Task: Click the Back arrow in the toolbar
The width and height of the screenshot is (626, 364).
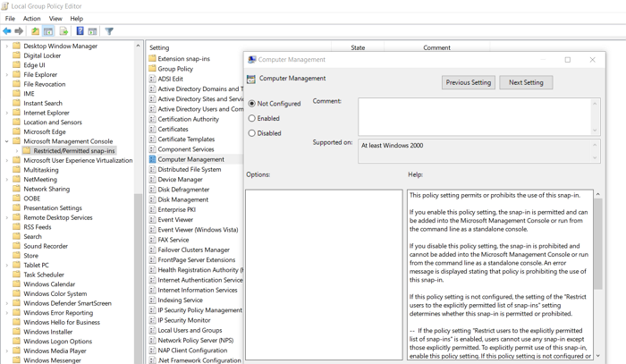Action: pyautogui.click(x=7, y=31)
